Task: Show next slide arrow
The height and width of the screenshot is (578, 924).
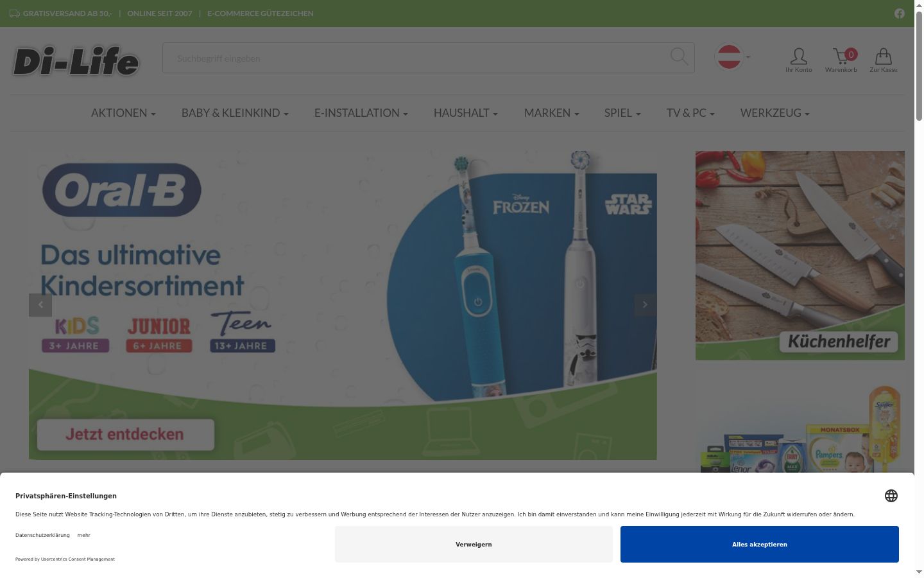Action: coord(646,304)
